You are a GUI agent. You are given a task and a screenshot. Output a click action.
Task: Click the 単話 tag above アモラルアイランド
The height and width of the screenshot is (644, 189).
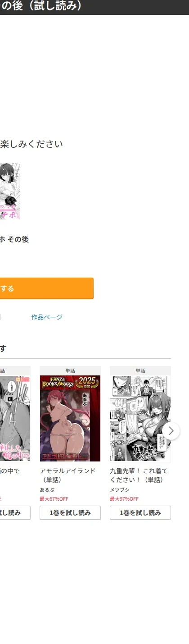70,371
